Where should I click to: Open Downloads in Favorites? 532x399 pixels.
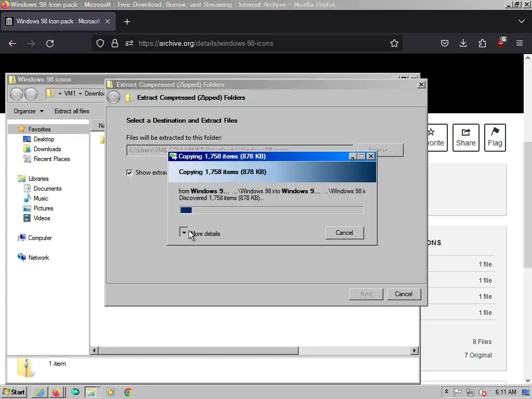(47, 149)
